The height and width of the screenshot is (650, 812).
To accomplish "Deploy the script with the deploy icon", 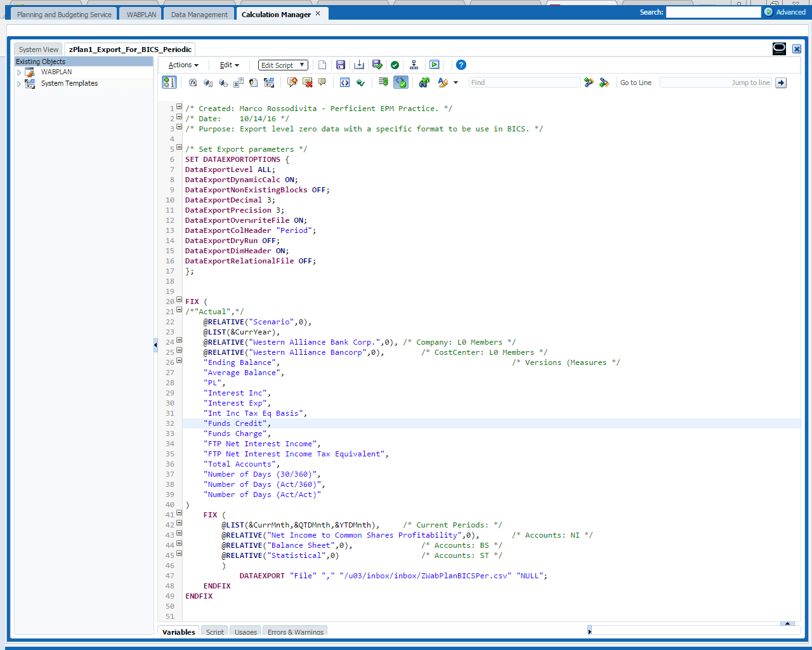I will [x=414, y=65].
